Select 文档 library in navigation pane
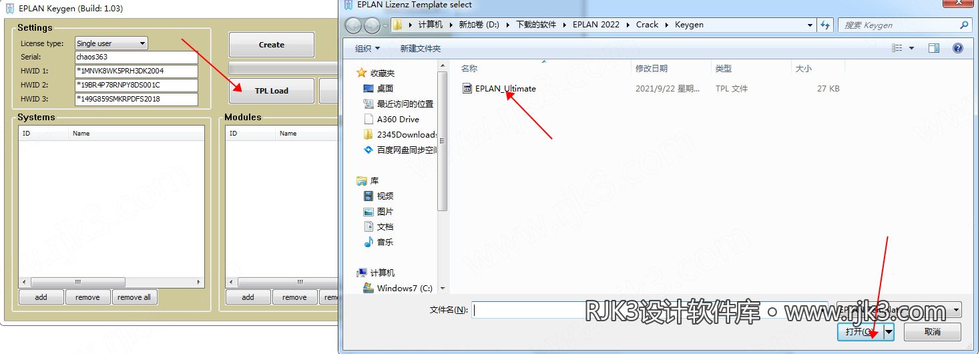 point(379,226)
